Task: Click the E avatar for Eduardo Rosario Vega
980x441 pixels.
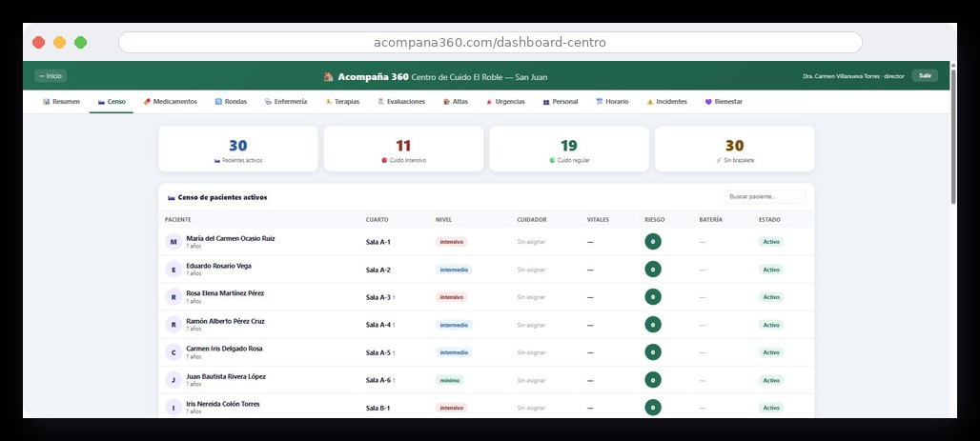Action: [174, 270]
